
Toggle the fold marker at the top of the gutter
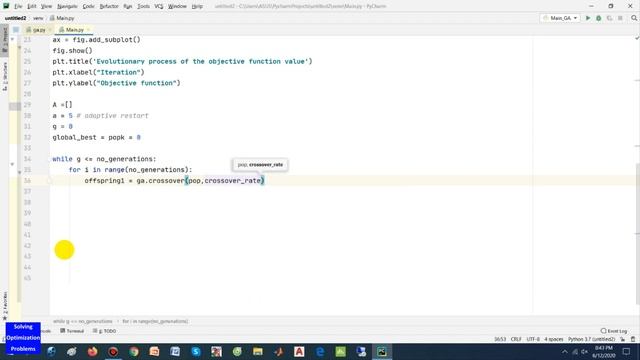point(12,39)
